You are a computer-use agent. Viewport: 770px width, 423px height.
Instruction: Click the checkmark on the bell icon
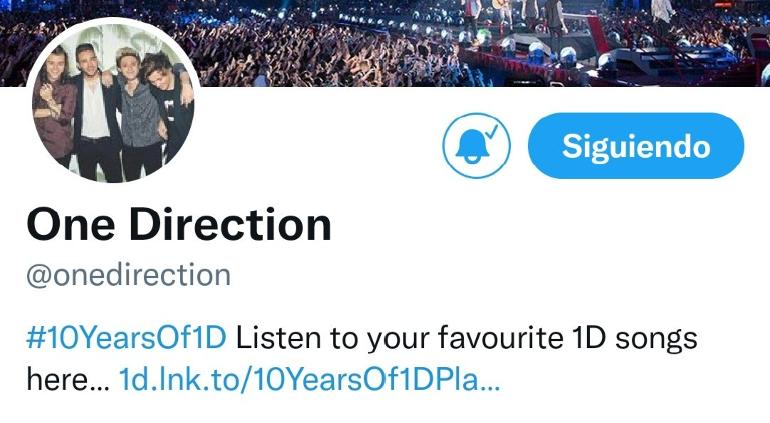coord(491,131)
